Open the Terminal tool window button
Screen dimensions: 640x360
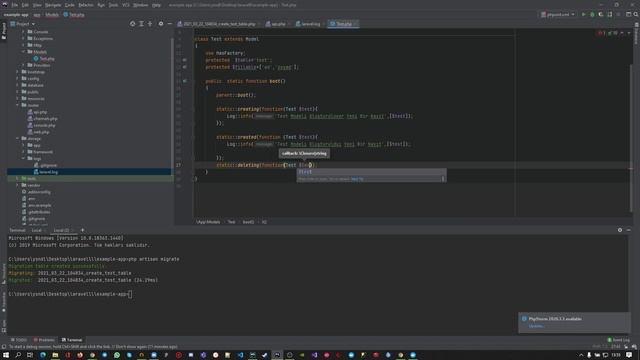[72, 340]
